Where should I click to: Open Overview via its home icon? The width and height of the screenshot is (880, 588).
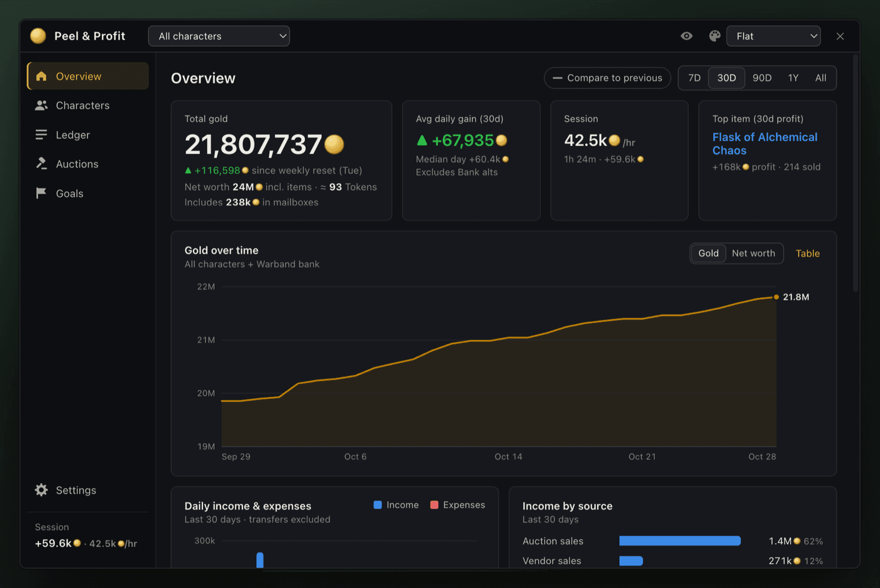pos(41,76)
